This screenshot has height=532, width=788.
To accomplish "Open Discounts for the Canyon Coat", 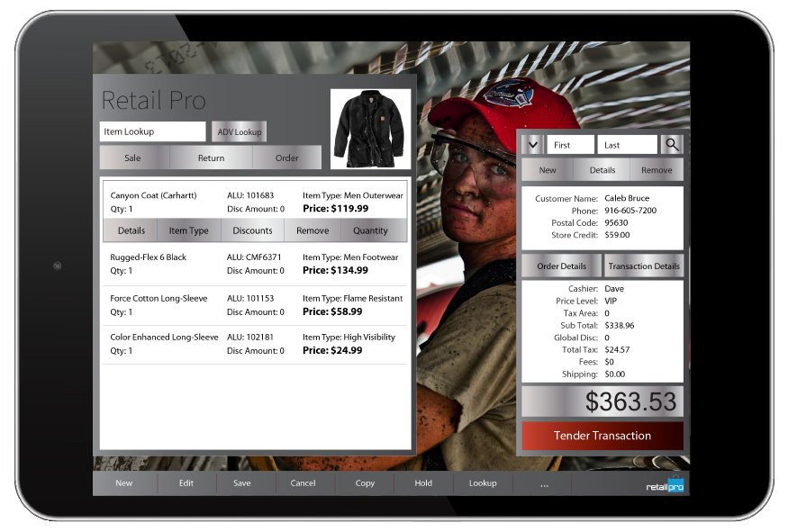I will click(252, 230).
